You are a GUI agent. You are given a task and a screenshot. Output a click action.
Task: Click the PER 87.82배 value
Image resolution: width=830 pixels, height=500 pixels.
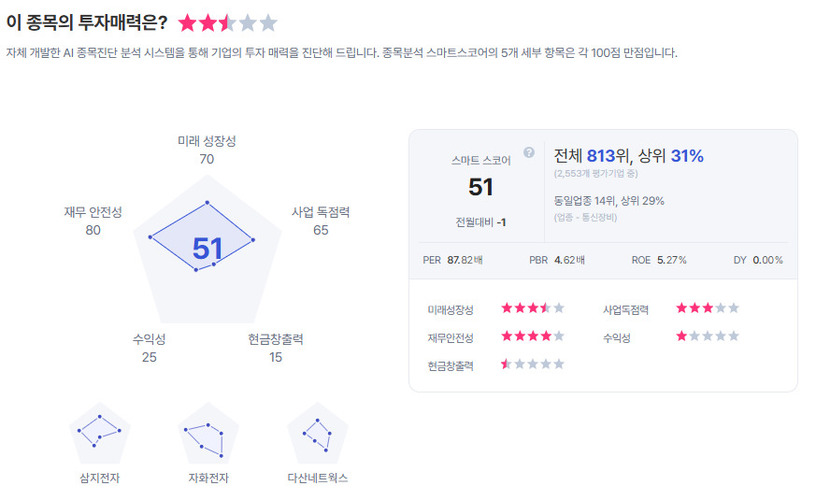(x=465, y=260)
